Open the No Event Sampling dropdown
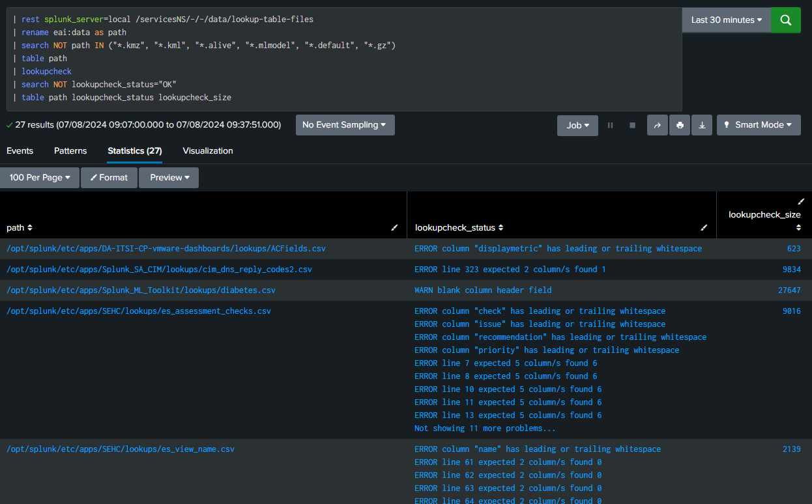 click(x=345, y=125)
